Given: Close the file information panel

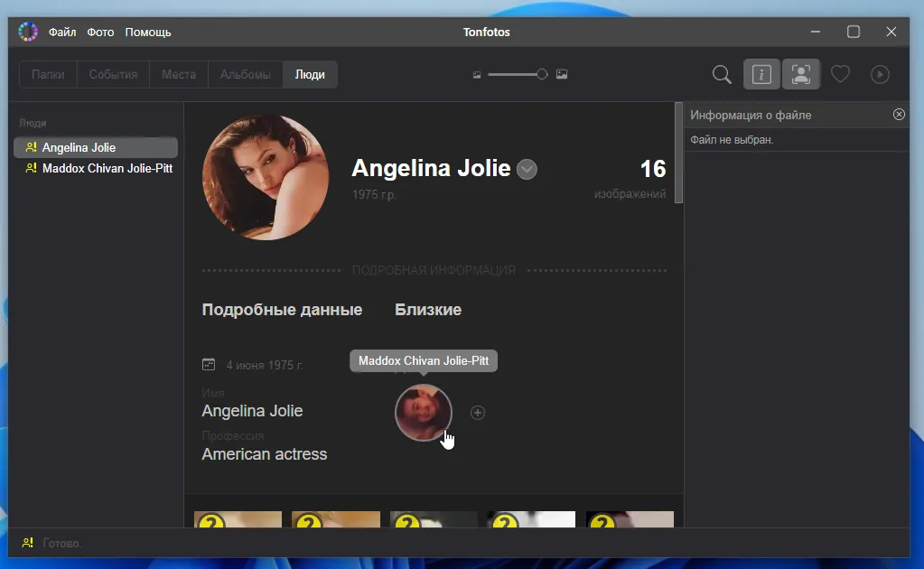Looking at the screenshot, I should click(x=899, y=115).
